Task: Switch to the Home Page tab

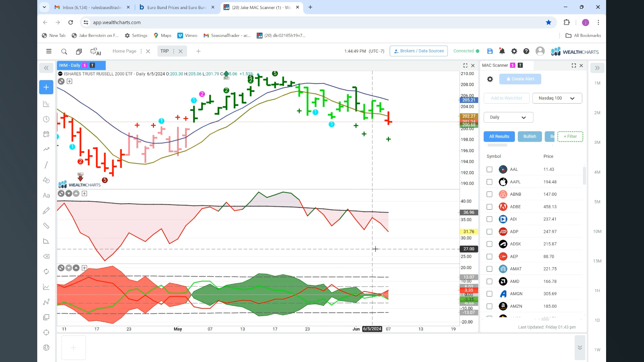Action: tap(124, 51)
